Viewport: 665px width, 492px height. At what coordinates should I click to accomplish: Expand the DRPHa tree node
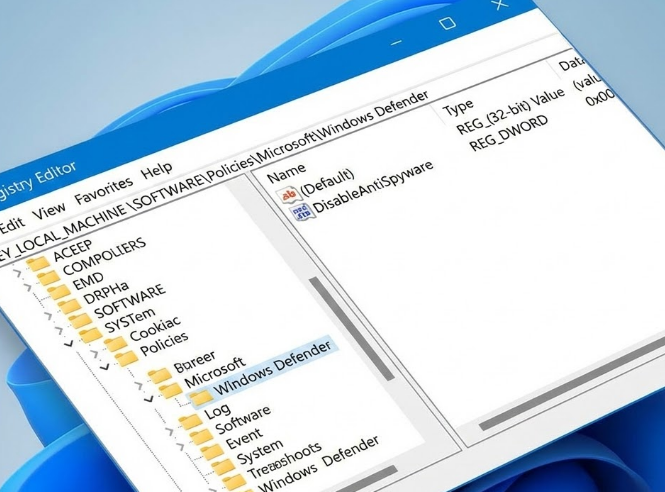click(x=48, y=316)
